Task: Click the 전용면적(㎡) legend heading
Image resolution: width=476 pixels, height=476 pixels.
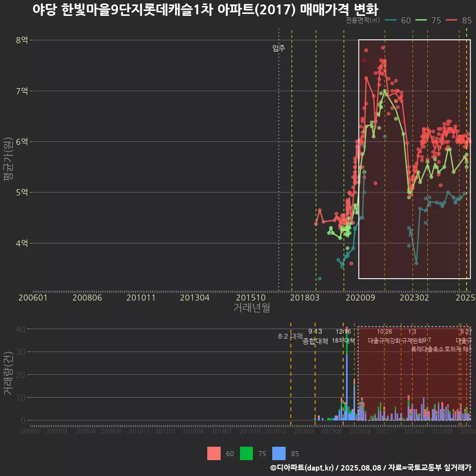Action: pos(363,20)
